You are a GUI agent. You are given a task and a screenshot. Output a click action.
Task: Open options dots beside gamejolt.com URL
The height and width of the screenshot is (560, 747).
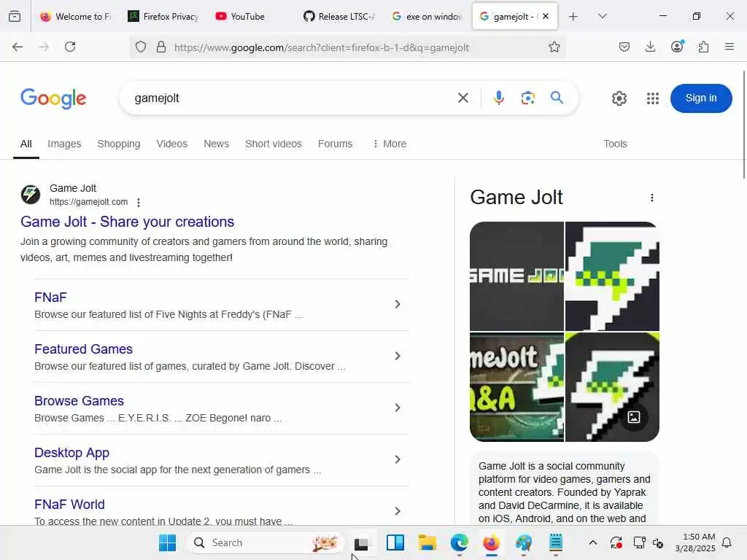point(139,203)
